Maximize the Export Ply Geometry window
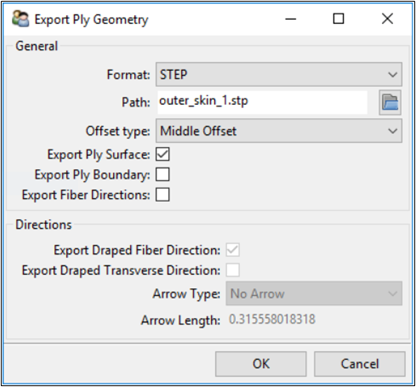416x387 pixels. click(x=339, y=19)
